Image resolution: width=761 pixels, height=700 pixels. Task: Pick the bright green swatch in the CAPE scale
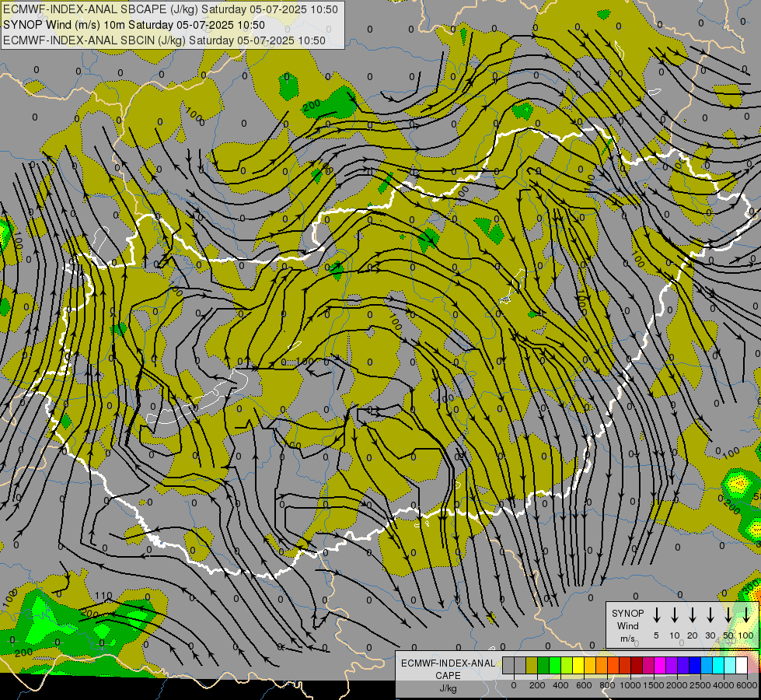pos(555,665)
